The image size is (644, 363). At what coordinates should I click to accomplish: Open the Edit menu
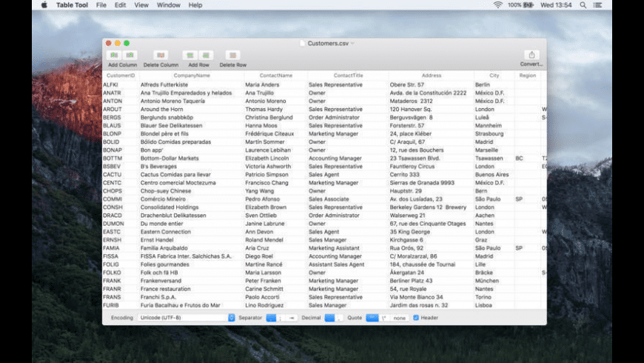(120, 5)
